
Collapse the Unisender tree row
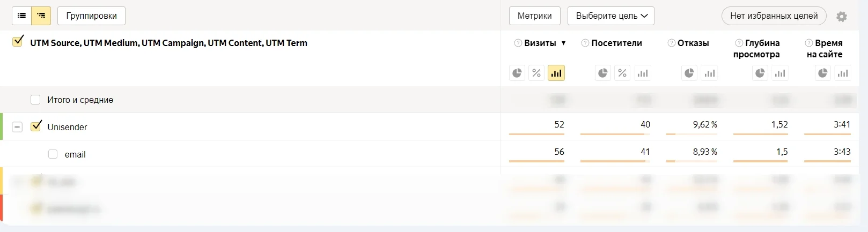click(x=17, y=127)
